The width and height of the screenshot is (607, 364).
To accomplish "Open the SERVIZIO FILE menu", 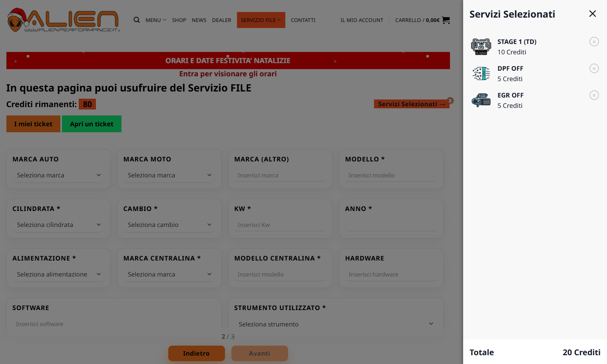I will [x=261, y=20].
